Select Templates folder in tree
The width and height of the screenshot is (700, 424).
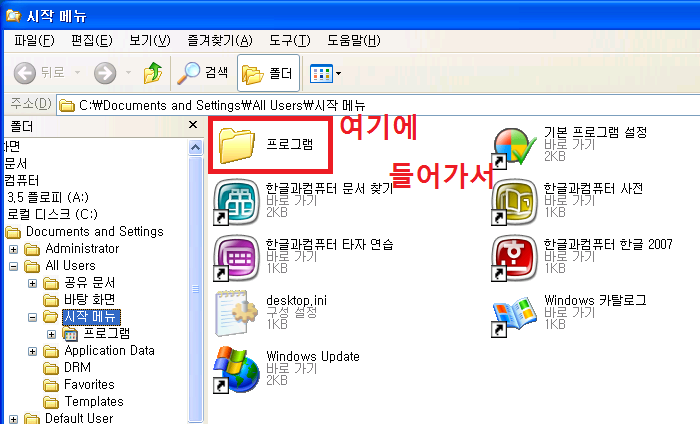pyautogui.click(x=94, y=402)
